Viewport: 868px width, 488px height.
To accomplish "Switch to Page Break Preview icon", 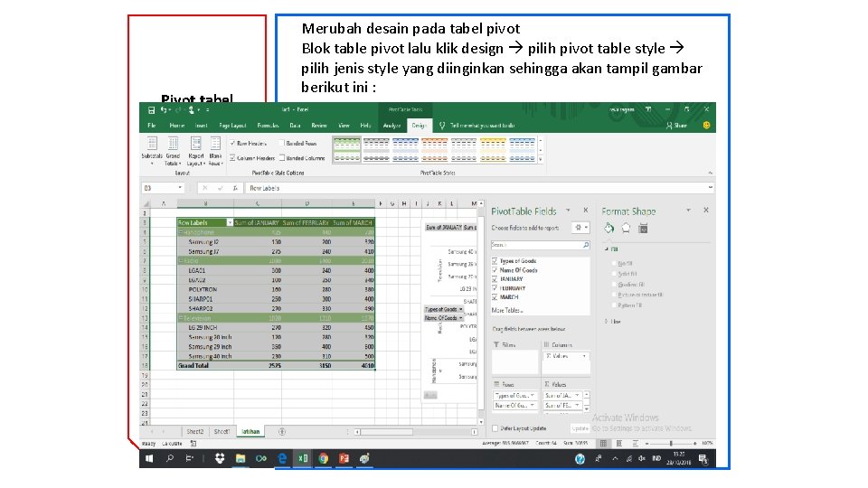I will 635,443.
